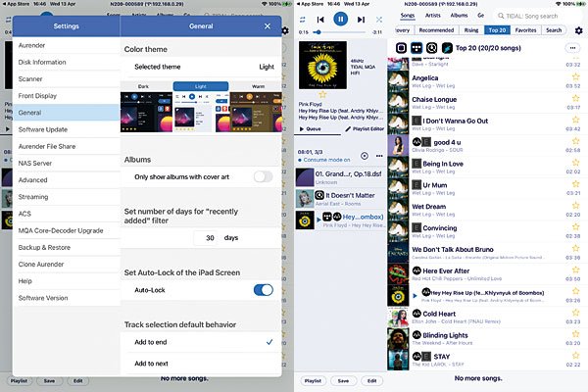Open settings gear in right window
This screenshot has width=588, height=392.
pos(578,30)
